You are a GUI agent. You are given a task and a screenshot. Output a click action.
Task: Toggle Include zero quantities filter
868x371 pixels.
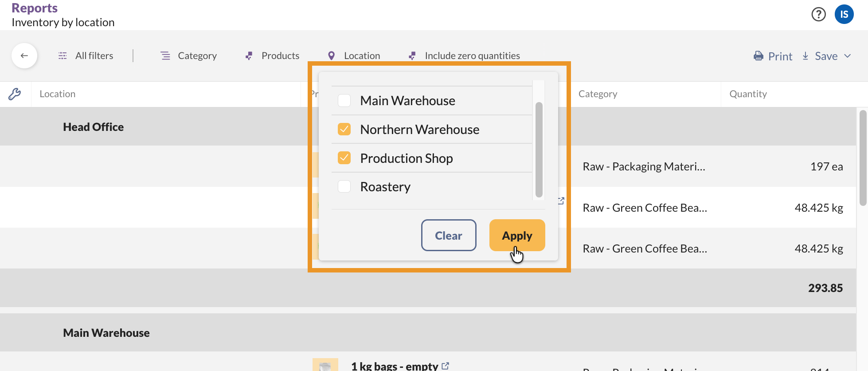click(x=464, y=56)
